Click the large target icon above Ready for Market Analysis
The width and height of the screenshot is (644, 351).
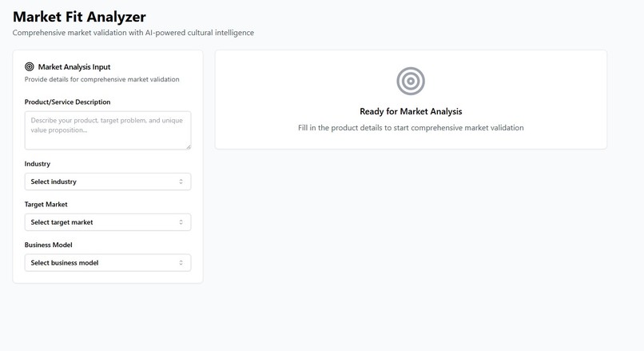coord(411,81)
